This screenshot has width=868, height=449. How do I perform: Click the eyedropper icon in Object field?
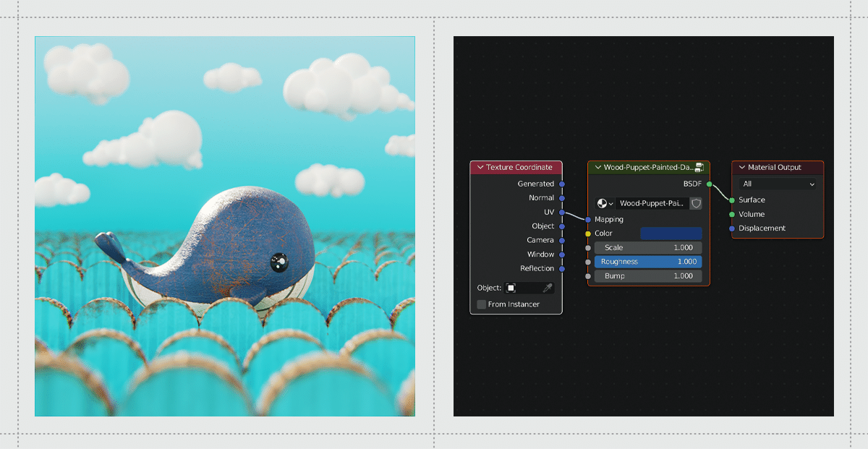548,288
